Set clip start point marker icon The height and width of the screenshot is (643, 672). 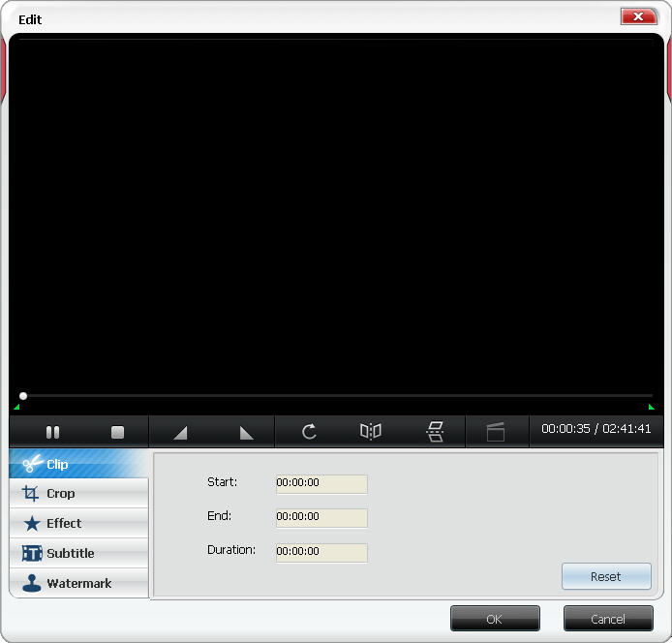tap(180, 432)
